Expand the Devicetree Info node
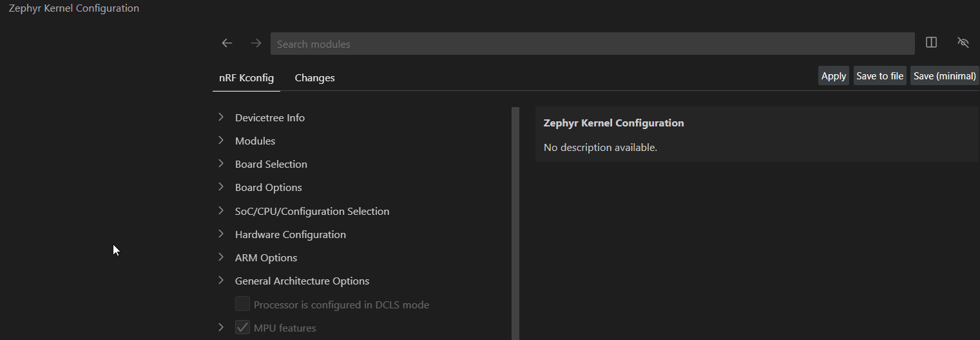Image resolution: width=980 pixels, height=340 pixels. [221, 117]
